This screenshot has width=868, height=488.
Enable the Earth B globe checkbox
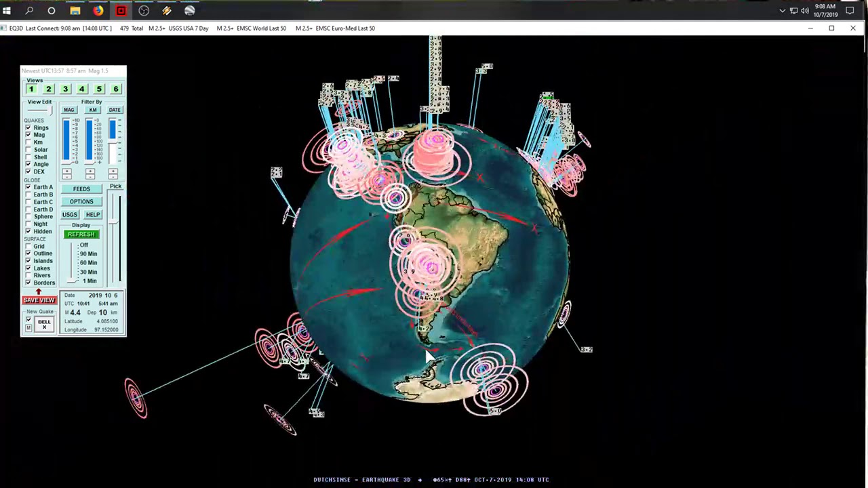pyautogui.click(x=28, y=195)
